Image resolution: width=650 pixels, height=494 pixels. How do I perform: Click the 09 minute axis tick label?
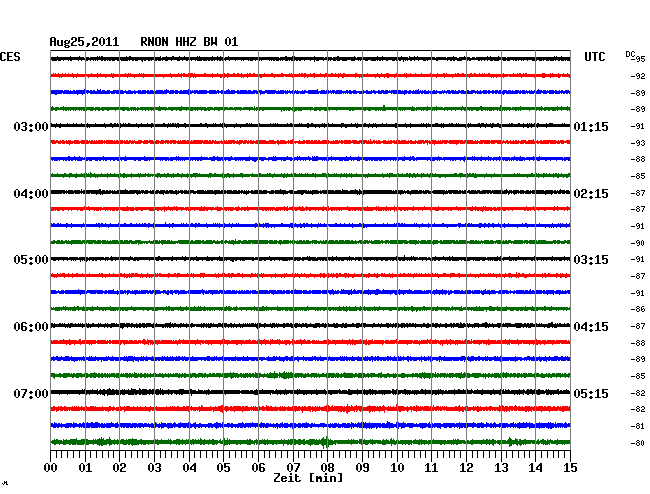[362, 468]
